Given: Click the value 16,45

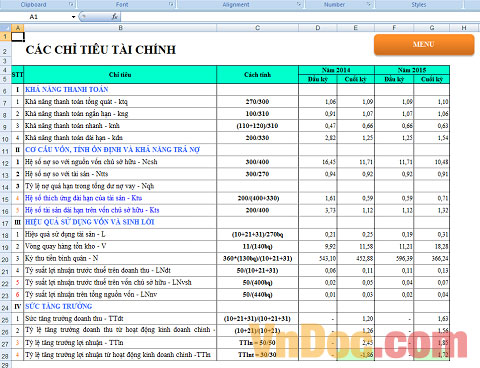Looking at the screenshot, I should pos(329,162).
